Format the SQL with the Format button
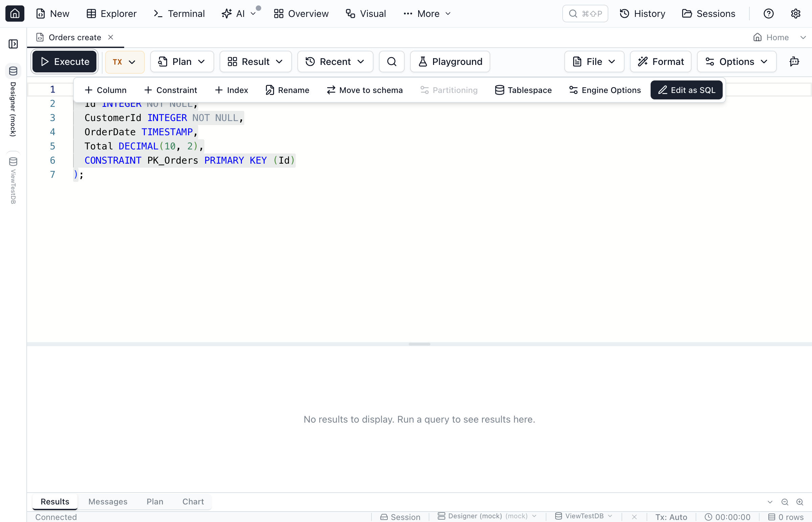 coord(661,62)
